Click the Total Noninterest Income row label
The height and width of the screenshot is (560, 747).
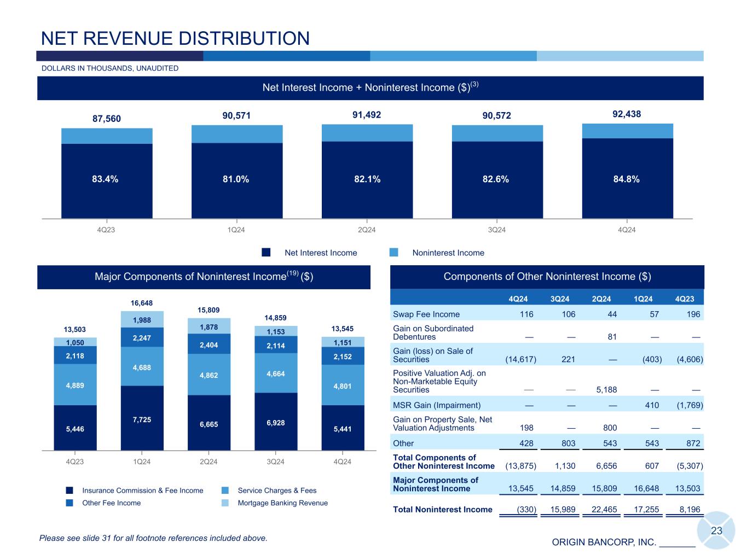pyautogui.click(x=442, y=509)
